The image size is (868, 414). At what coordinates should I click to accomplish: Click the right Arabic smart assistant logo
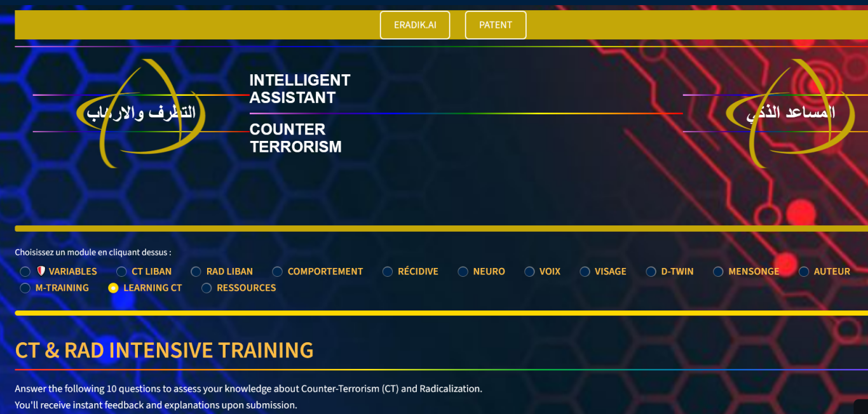(x=790, y=113)
